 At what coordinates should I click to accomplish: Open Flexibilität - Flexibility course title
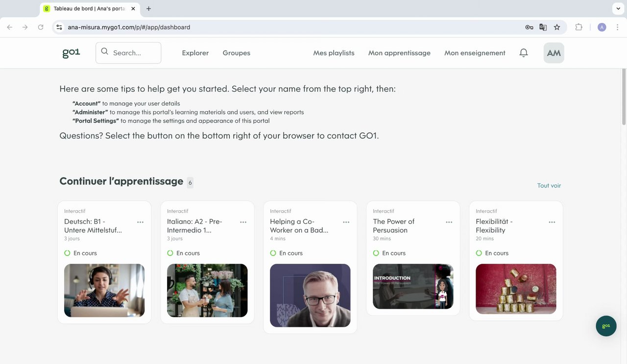pyautogui.click(x=494, y=226)
